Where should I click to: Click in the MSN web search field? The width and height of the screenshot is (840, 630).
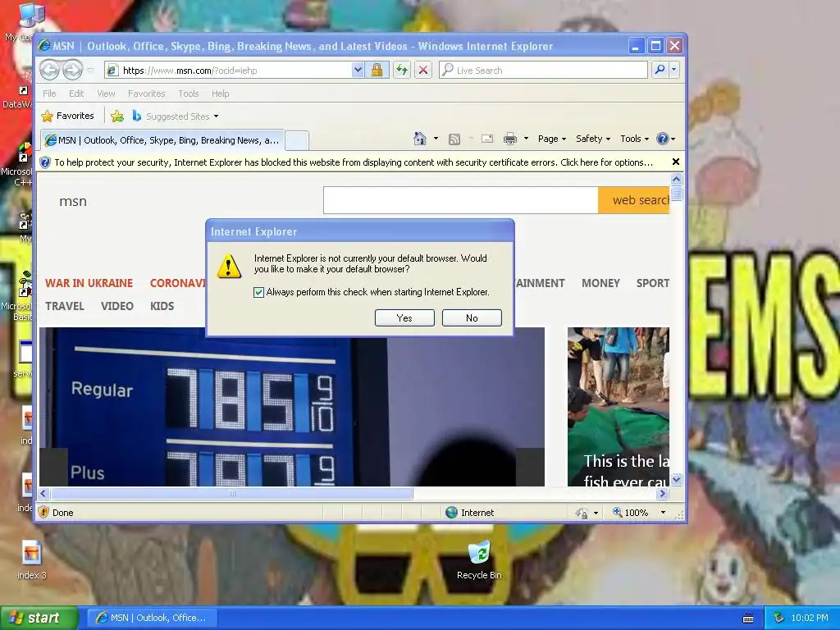click(461, 200)
